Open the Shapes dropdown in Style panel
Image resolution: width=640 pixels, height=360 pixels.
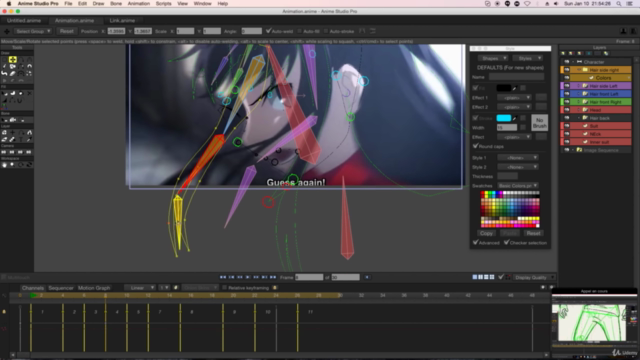pos(493,58)
